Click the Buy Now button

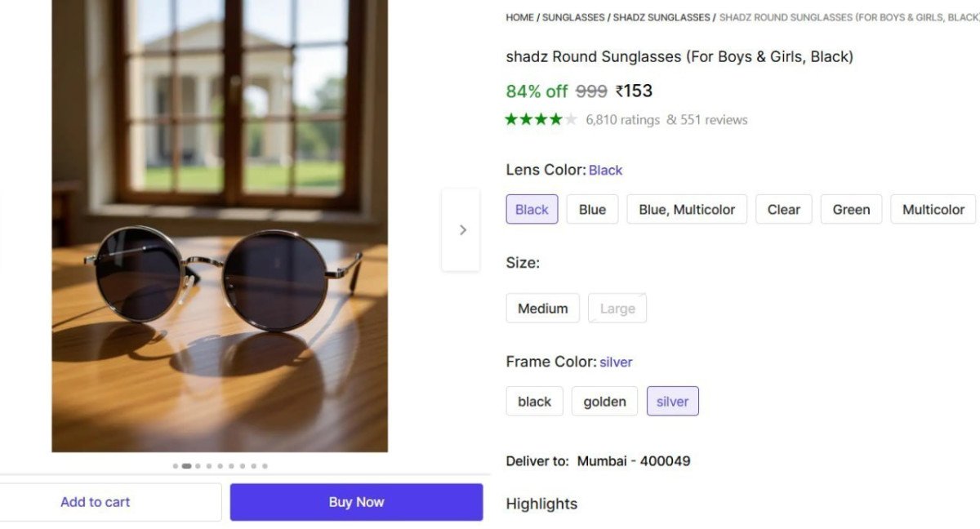356,501
